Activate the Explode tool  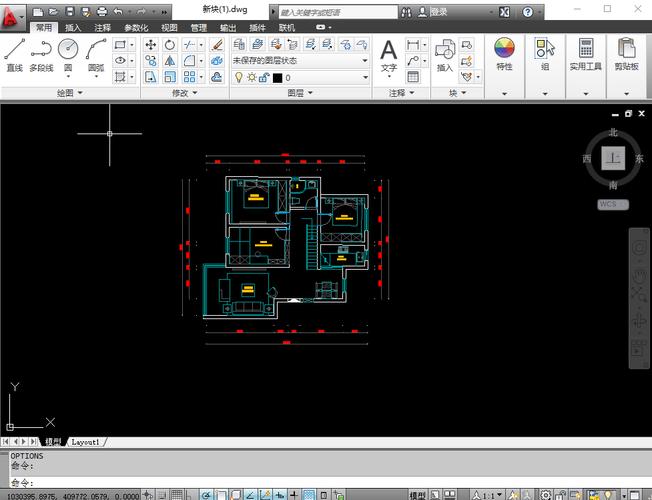pyautogui.click(x=217, y=61)
